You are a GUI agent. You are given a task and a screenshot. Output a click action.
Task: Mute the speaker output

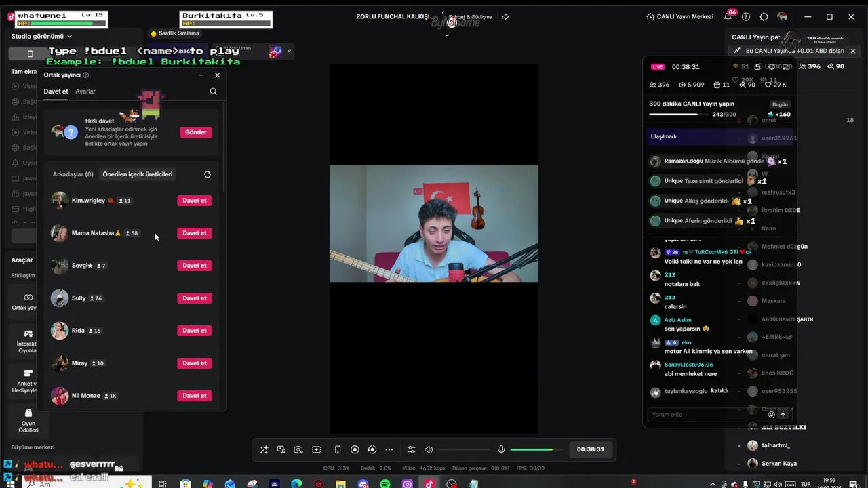(429, 449)
